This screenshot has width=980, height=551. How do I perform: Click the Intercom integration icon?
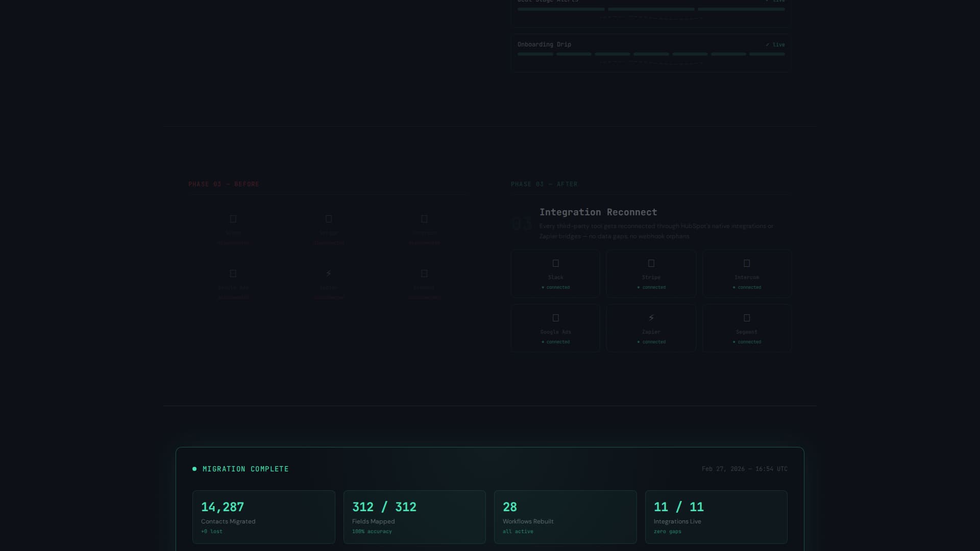(x=747, y=263)
